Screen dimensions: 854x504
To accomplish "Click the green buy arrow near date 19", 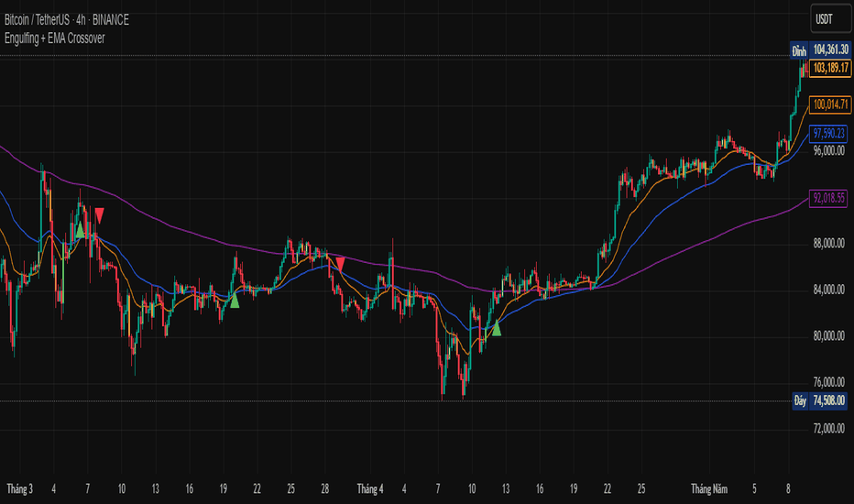I will (235, 301).
